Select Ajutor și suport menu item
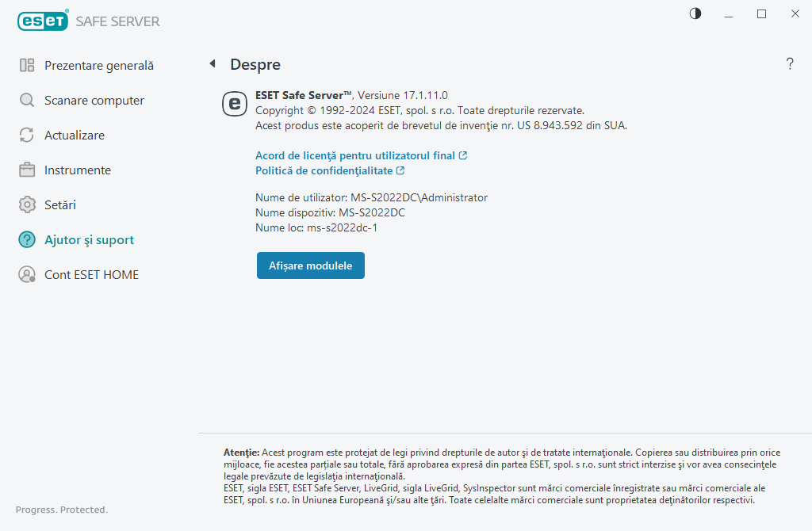Image resolution: width=812 pixels, height=531 pixels. [x=89, y=239]
